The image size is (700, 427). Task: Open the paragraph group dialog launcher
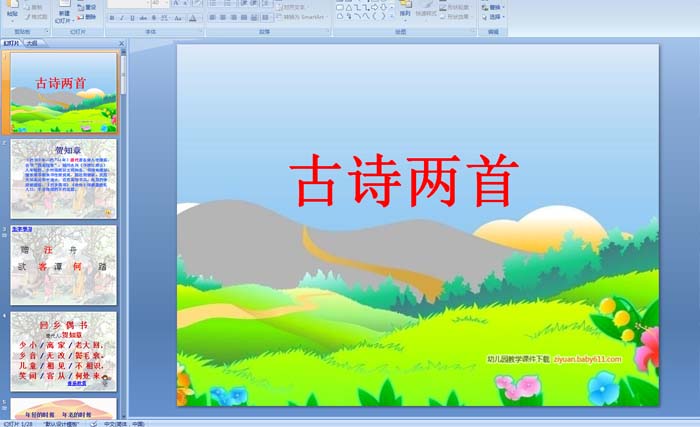tap(328, 31)
